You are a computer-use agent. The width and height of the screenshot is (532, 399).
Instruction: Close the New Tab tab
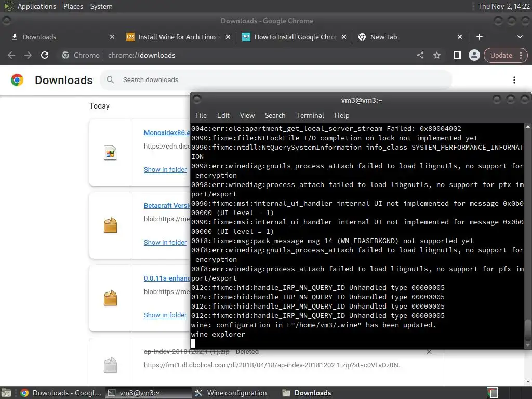[x=459, y=37]
